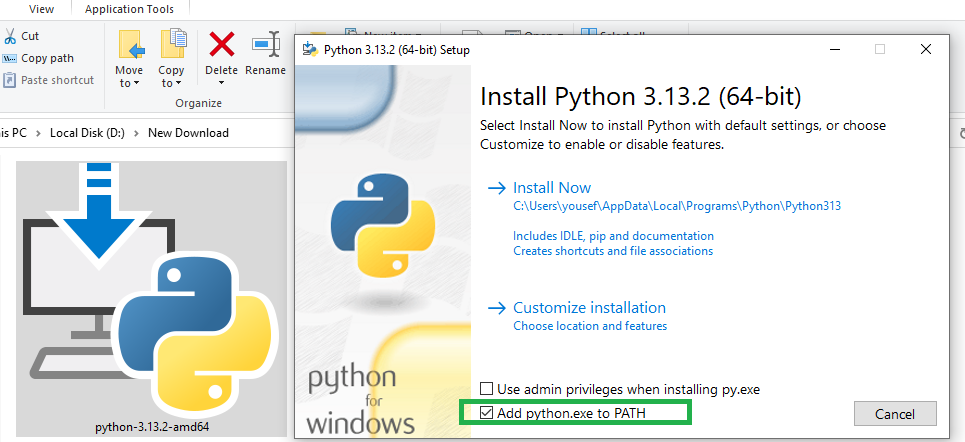The image size is (965, 442).
Task: Click the Copy to folder icon
Action: click(173, 44)
